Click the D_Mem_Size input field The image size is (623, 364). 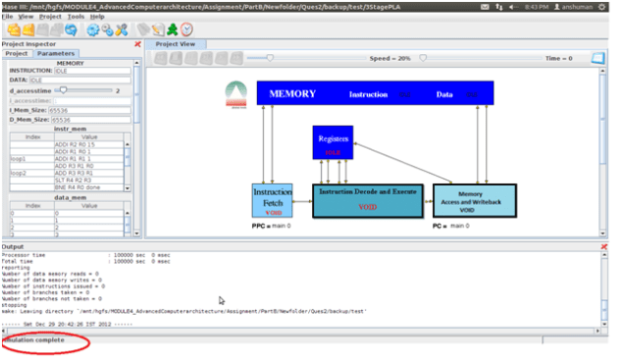pyautogui.click(x=90, y=120)
